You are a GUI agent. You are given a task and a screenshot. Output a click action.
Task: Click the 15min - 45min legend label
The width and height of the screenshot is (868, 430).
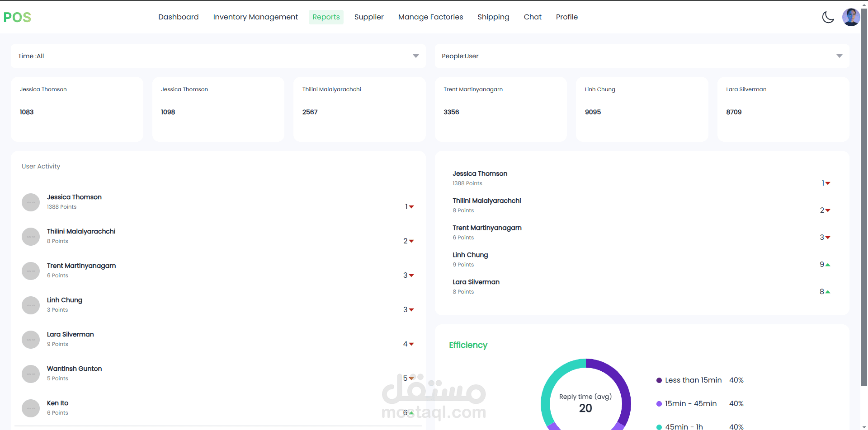(x=691, y=404)
